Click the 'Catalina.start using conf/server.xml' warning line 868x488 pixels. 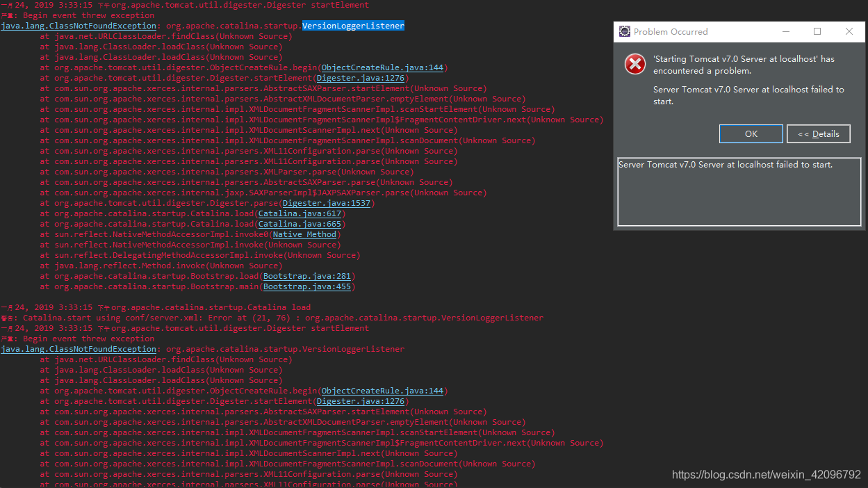(x=272, y=318)
